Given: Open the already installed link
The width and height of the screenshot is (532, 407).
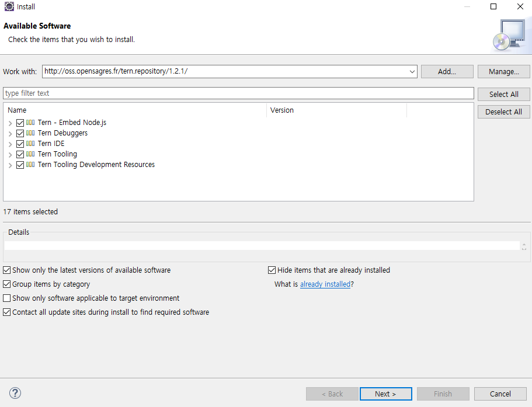Looking at the screenshot, I should (325, 284).
